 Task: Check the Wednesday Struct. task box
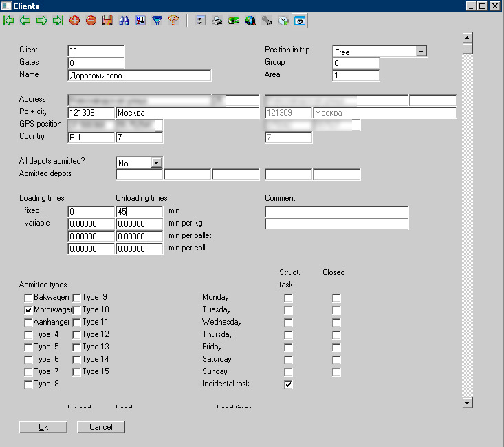point(288,323)
